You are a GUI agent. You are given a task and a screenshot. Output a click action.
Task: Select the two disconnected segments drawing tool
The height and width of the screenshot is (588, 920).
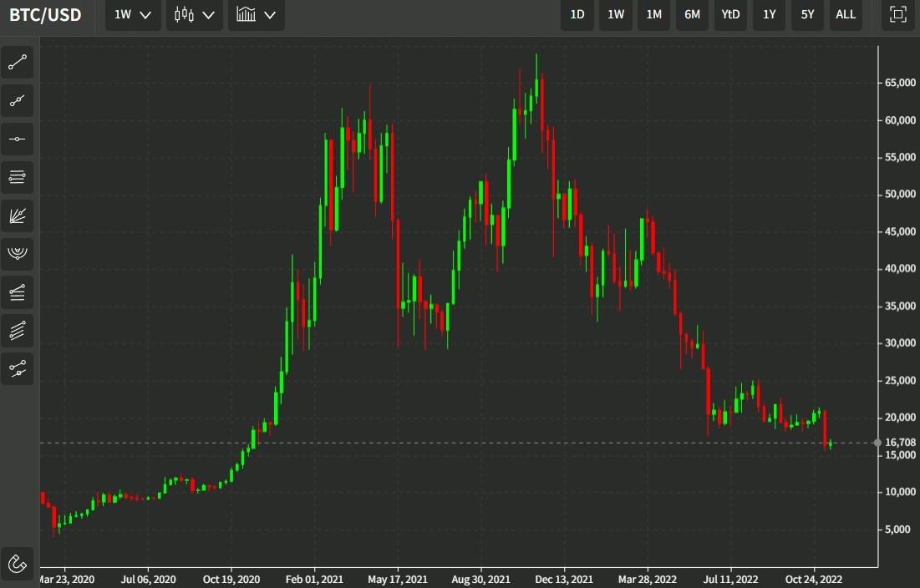pyautogui.click(x=17, y=368)
